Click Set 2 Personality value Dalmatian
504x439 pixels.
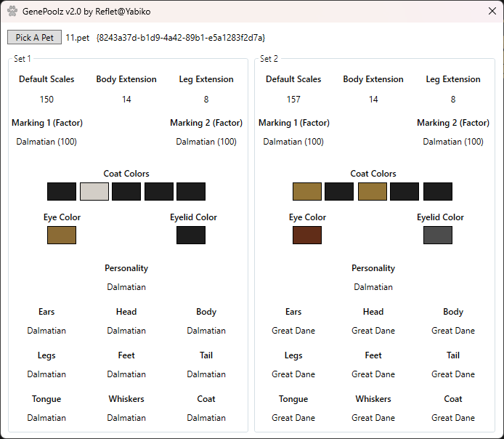click(x=373, y=287)
